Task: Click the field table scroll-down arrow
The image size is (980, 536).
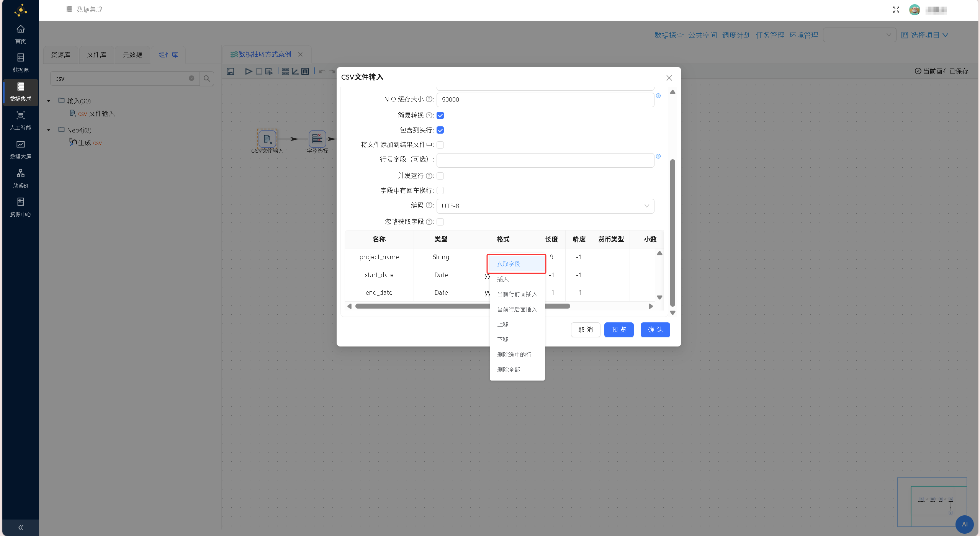Action: tap(659, 297)
